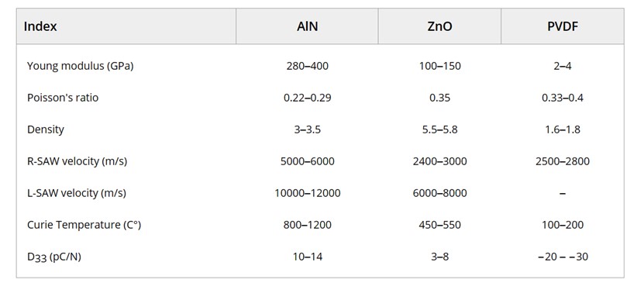Select R-SAW velocity (m/s) row label

coord(77,161)
